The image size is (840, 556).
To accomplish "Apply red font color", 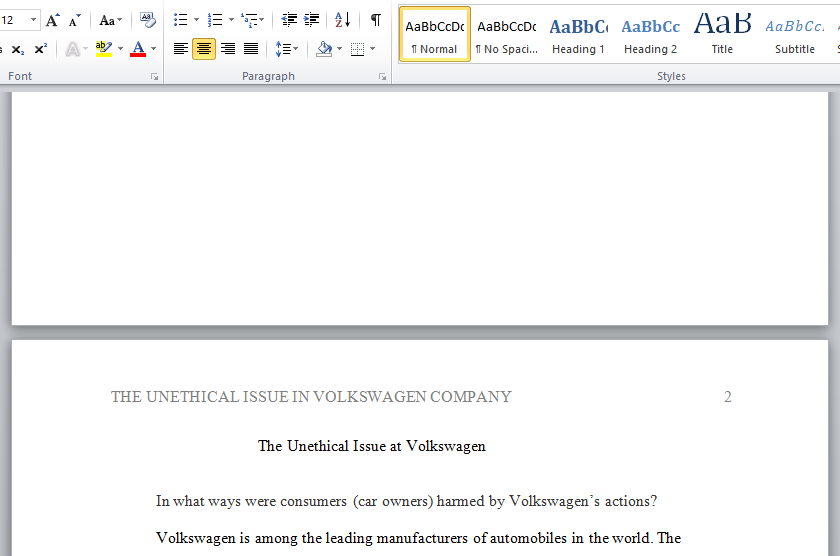I will [138, 49].
